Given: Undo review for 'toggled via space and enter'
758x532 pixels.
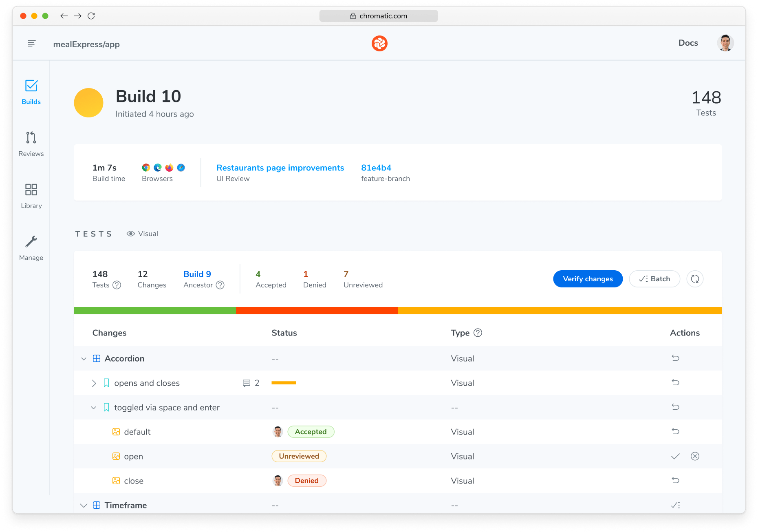Looking at the screenshot, I should 675,407.
